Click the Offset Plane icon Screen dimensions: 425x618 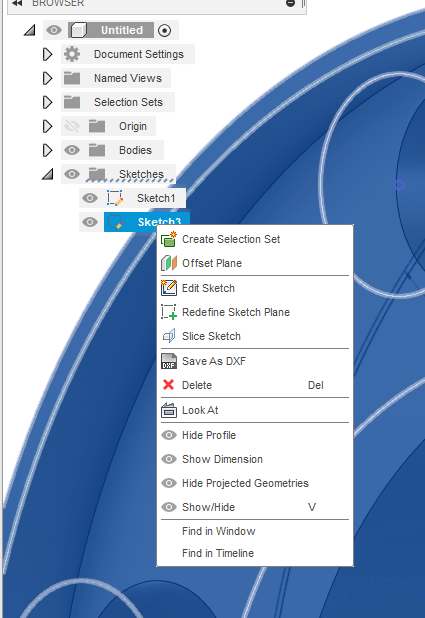point(169,263)
